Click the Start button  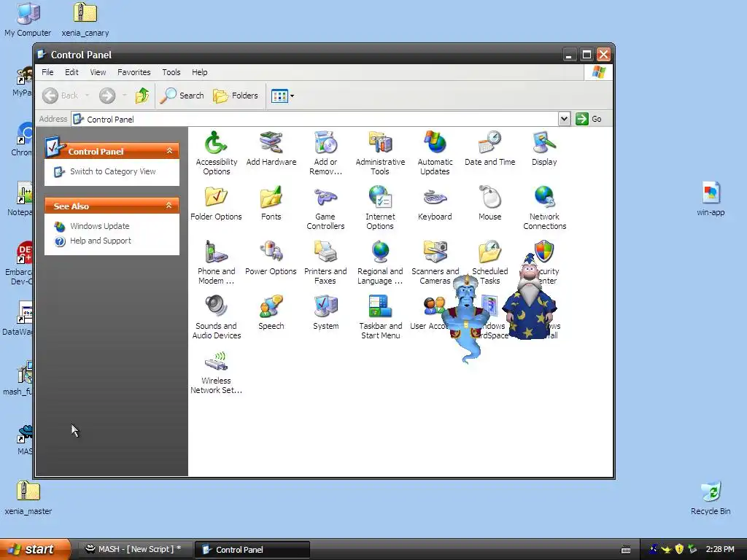tap(34, 549)
